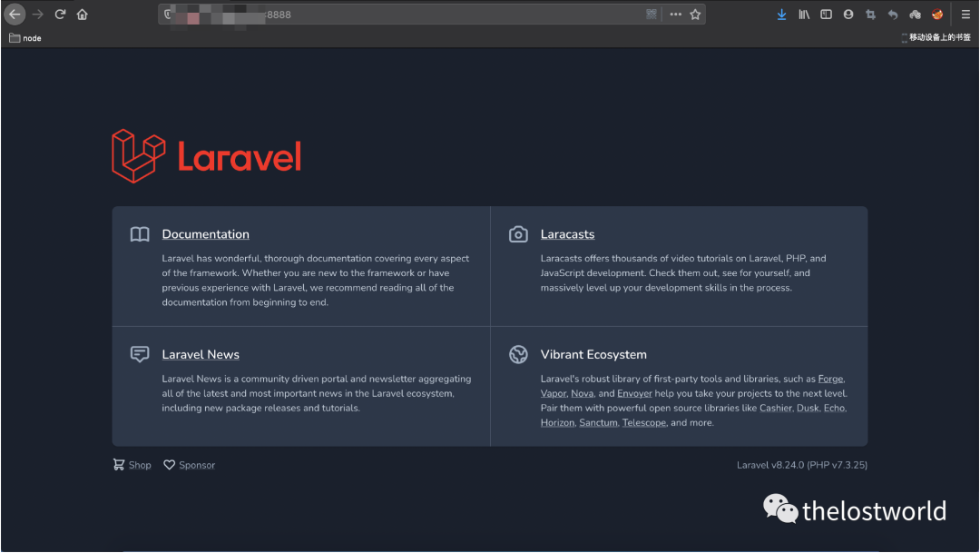Go back to the previous page
This screenshot has height=553, width=980.
coord(15,14)
